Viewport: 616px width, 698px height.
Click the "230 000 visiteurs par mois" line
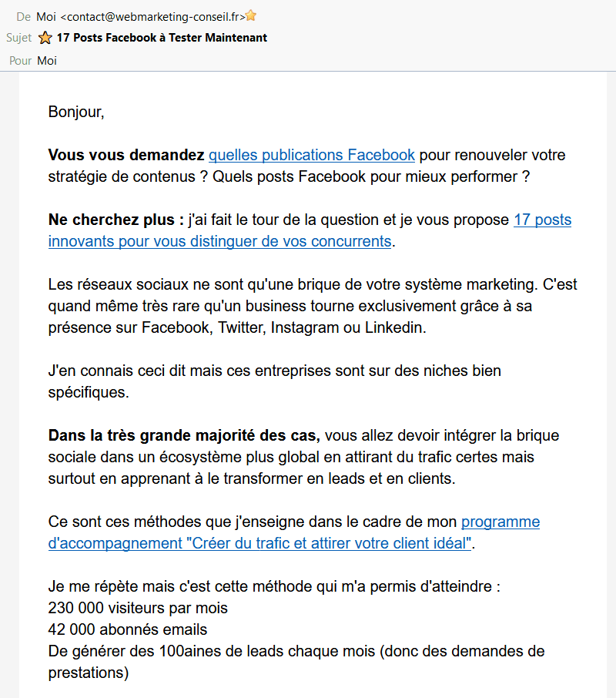(138, 608)
